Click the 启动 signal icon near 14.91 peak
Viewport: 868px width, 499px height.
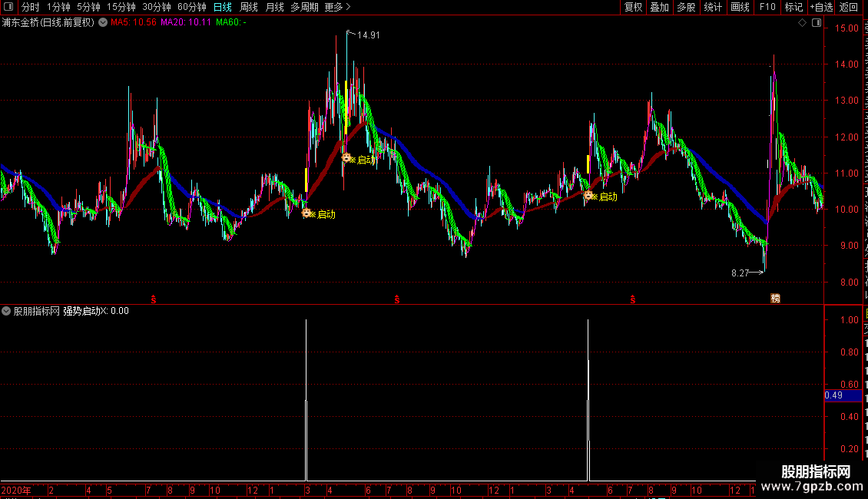pos(346,158)
